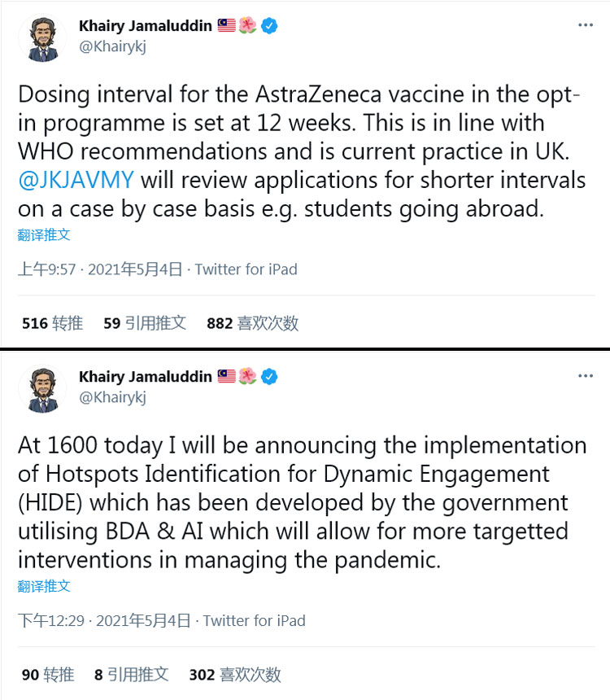610x700 pixels.
Task: Click the second tweet's profile avatar
Action: point(43,389)
